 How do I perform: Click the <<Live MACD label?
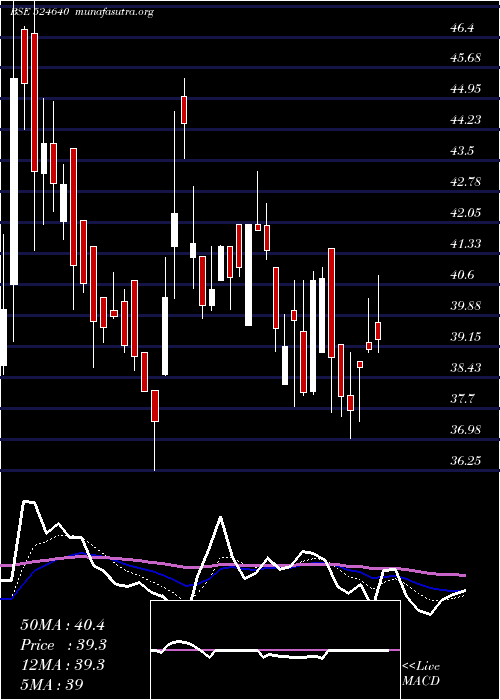[421, 674]
